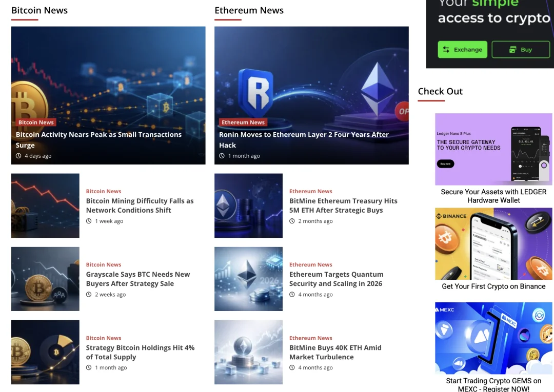Click the Ethereum News section heading
This screenshot has height=392, width=554.
click(x=249, y=10)
